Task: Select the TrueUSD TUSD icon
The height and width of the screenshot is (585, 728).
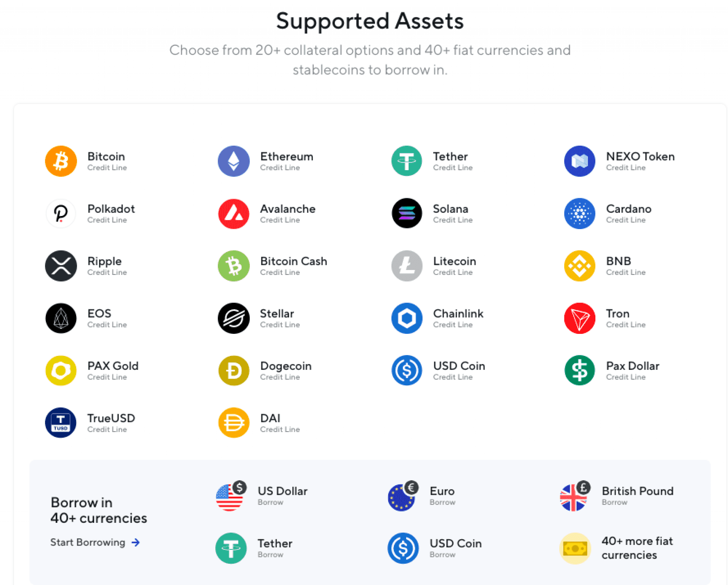Action: click(x=61, y=423)
